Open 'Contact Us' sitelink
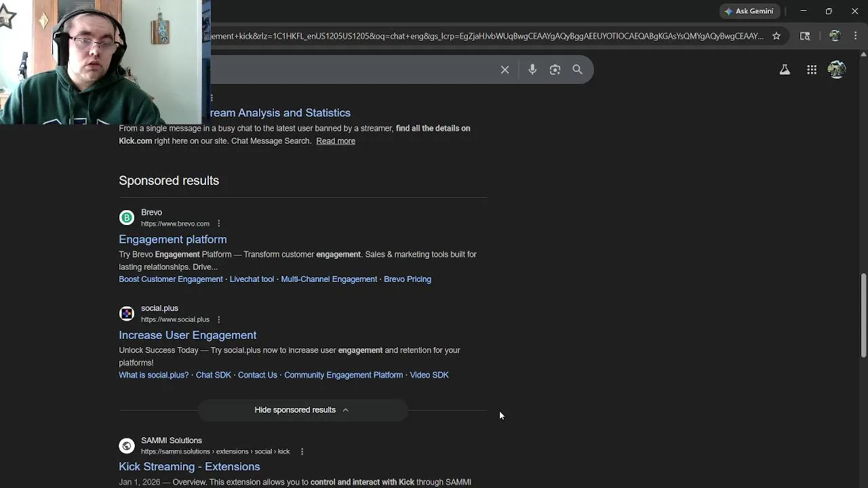The height and width of the screenshot is (488, 868). 258,375
